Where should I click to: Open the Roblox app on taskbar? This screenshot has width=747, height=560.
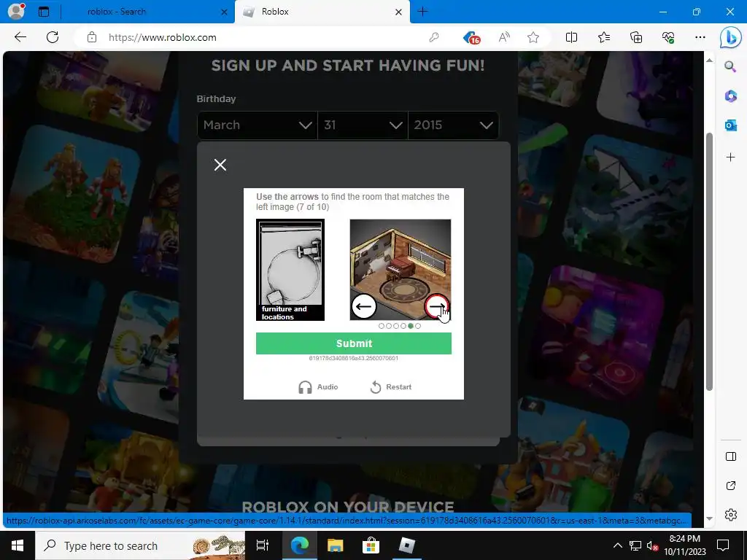click(x=406, y=545)
